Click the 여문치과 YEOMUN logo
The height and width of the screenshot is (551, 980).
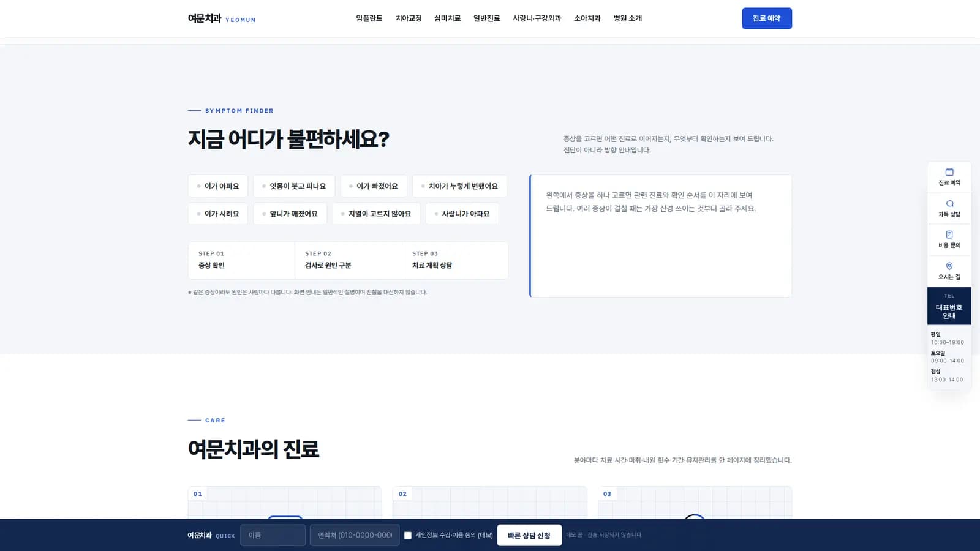(222, 18)
